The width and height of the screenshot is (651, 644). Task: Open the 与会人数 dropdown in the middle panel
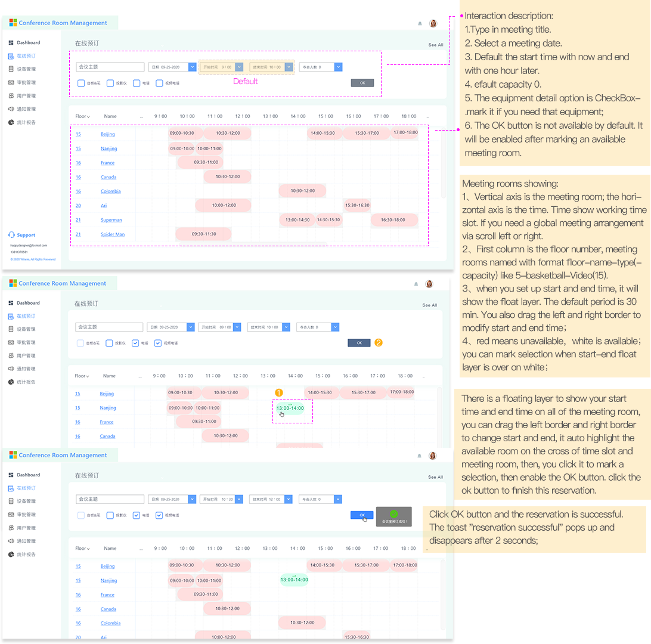(336, 327)
